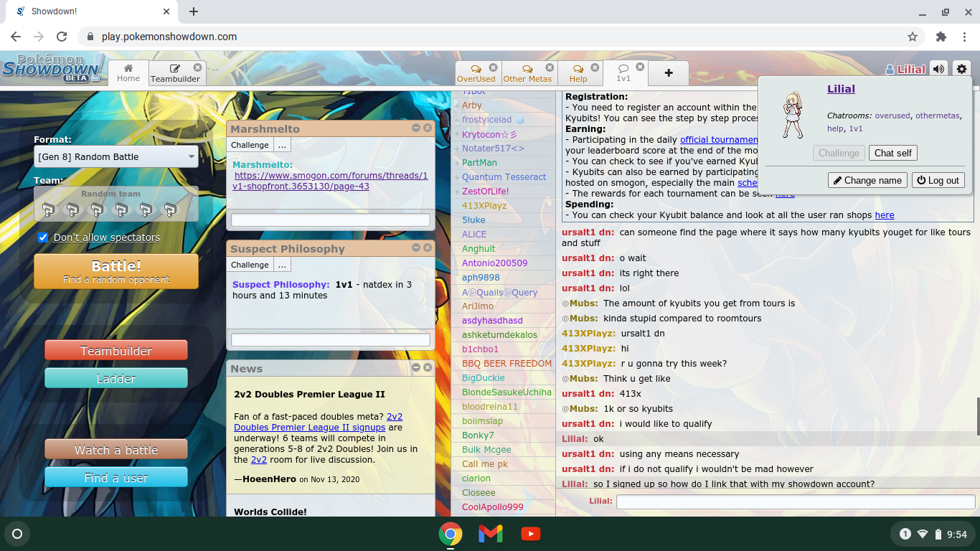Minimize the News panel

coord(416,367)
